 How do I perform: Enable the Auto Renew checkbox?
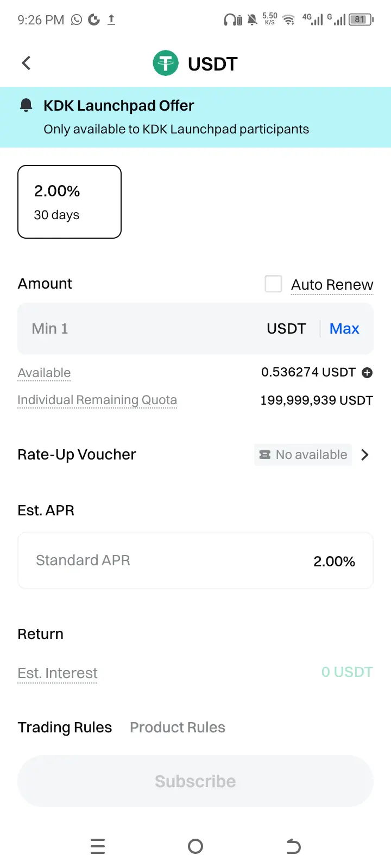tap(273, 284)
